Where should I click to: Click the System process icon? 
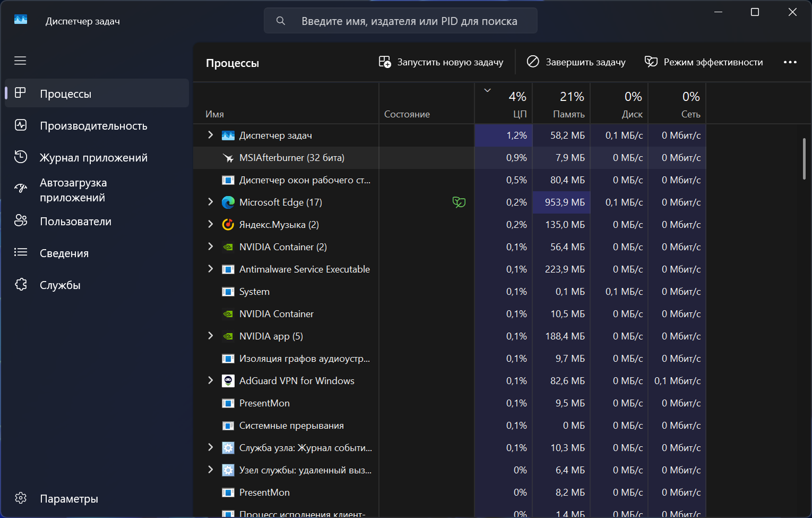point(228,292)
